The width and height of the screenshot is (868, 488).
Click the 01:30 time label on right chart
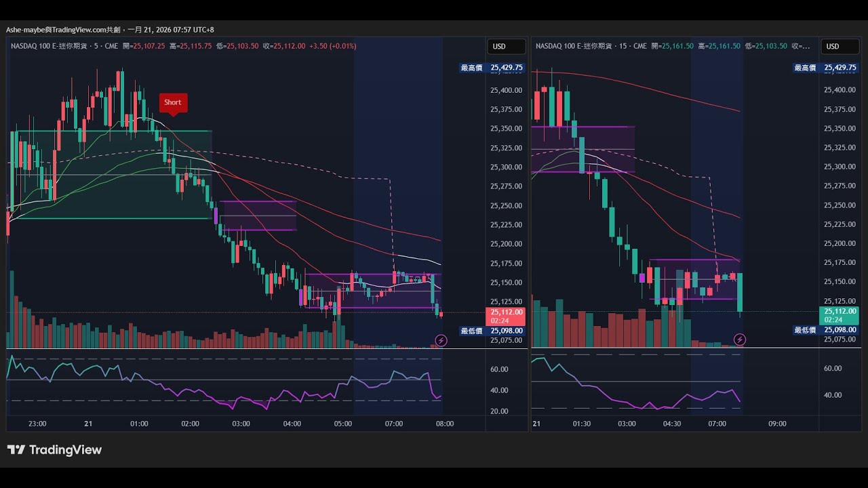point(582,424)
